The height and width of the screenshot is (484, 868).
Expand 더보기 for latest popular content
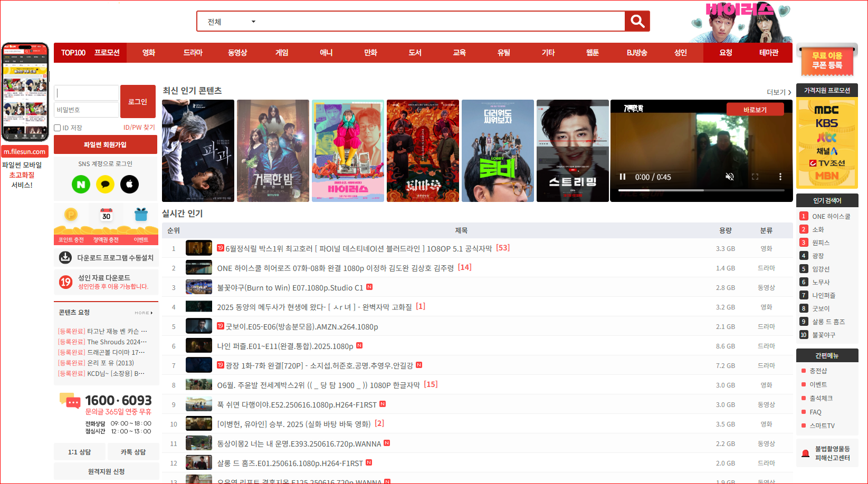[x=779, y=92]
